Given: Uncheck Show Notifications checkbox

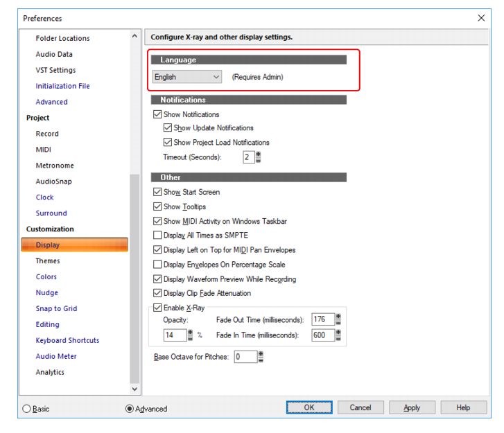Looking at the screenshot, I should [157, 114].
